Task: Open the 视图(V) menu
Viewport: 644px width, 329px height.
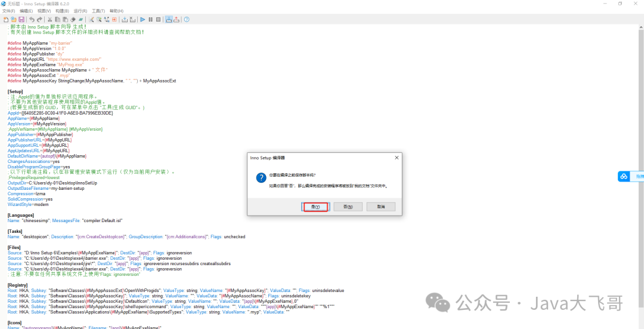Action: pos(44,11)
